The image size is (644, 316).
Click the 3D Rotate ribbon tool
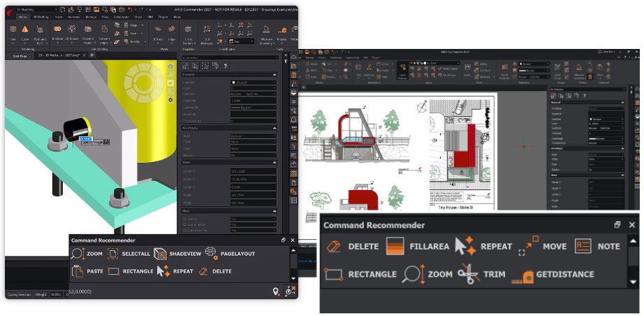pyautogui.click(x=71, y=34)
